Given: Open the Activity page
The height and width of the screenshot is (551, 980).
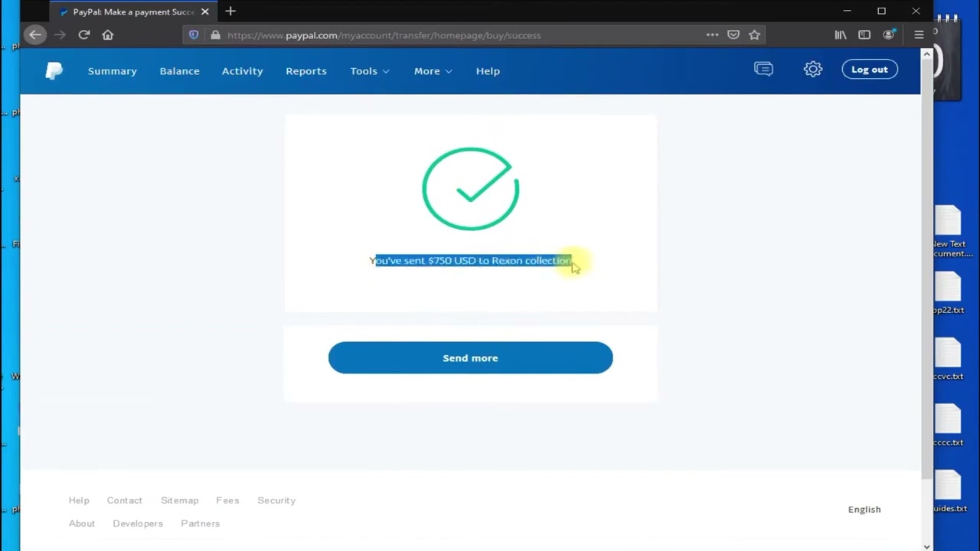Looking at the screenshot, I should (x=243, y=71).
